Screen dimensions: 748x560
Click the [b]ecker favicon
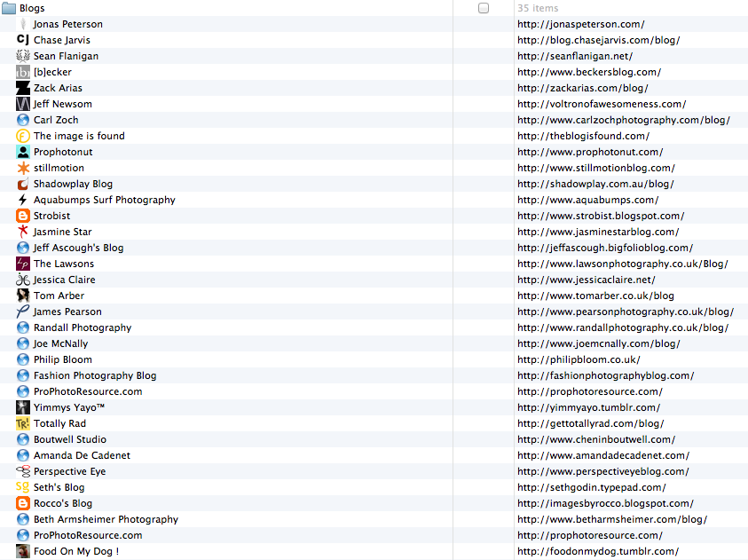tap(23, 72)
